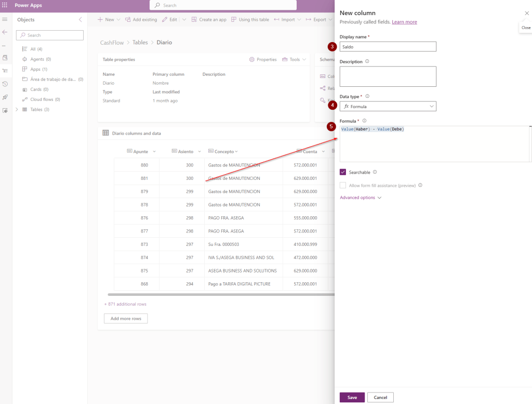Open the Learn more link

click(x=404, y=22)
